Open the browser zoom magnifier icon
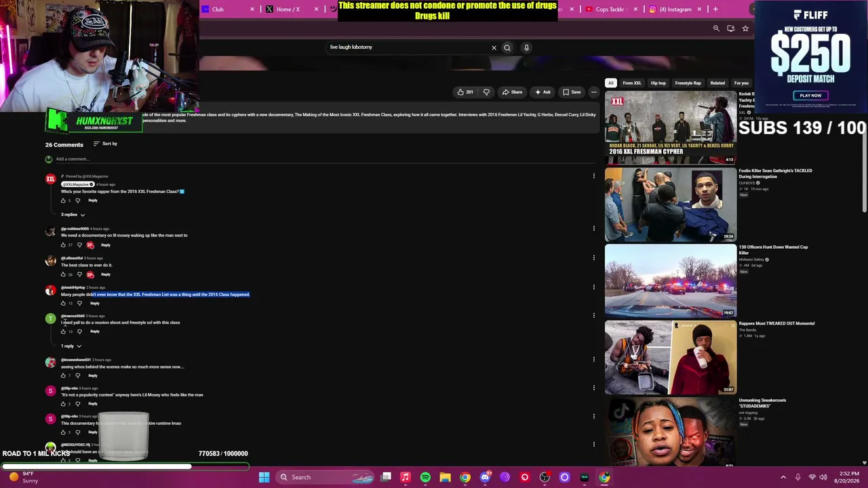868x488 pixels. (716, 28)
